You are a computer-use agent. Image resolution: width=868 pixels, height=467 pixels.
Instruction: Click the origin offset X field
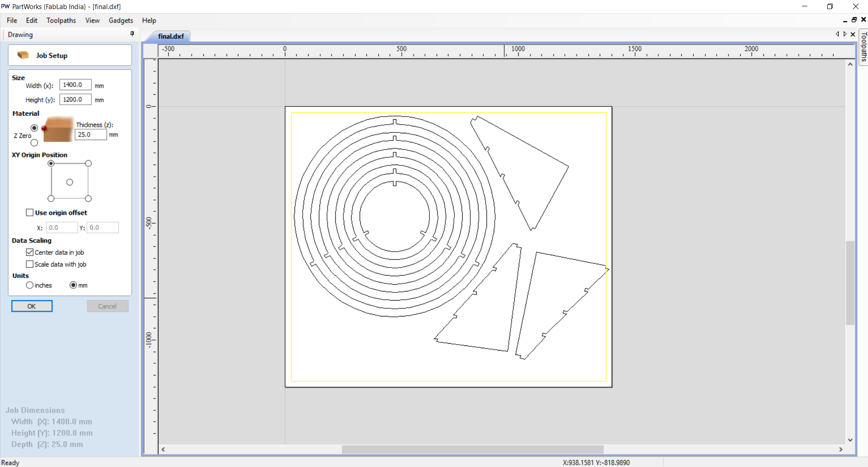point(62,228)
